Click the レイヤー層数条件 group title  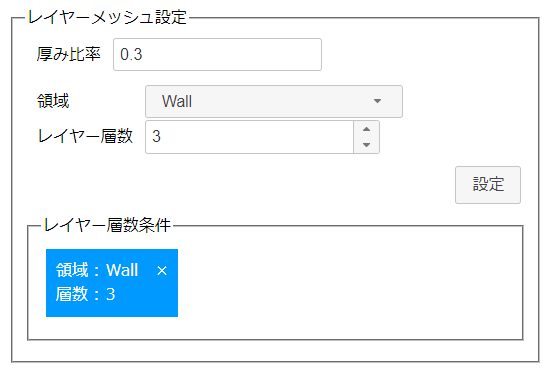pyautogui.click(x=107, y=225)
